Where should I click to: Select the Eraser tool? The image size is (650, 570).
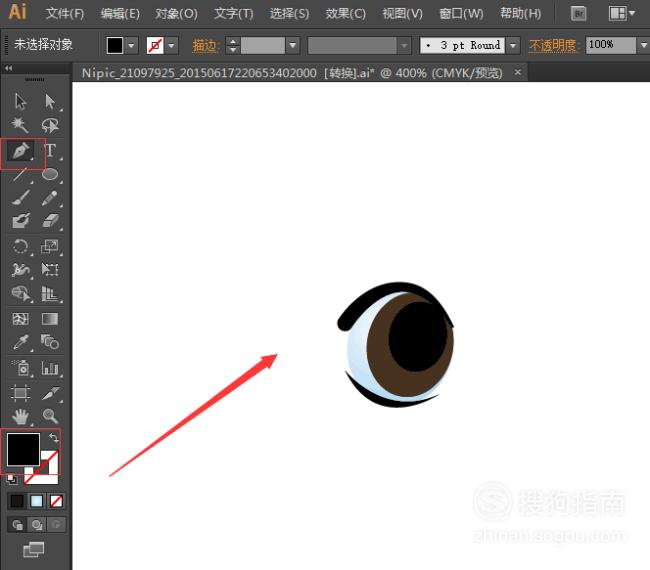pos(50,221)
